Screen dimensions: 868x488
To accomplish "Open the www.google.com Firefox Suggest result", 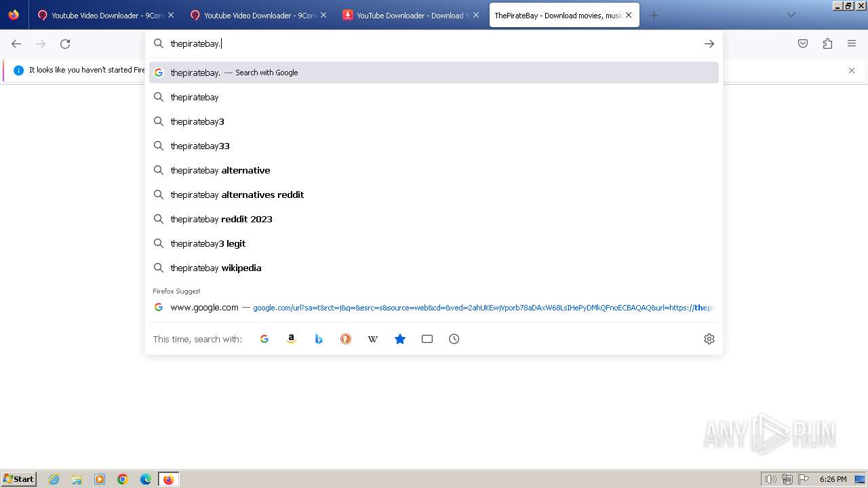I will pyautogui.click(x=434, y=308).
